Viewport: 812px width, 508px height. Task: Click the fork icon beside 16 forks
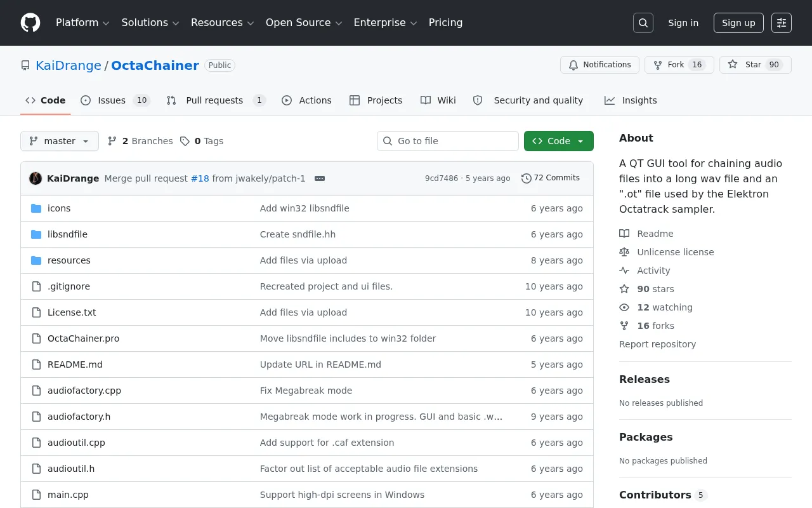point(624,326)
